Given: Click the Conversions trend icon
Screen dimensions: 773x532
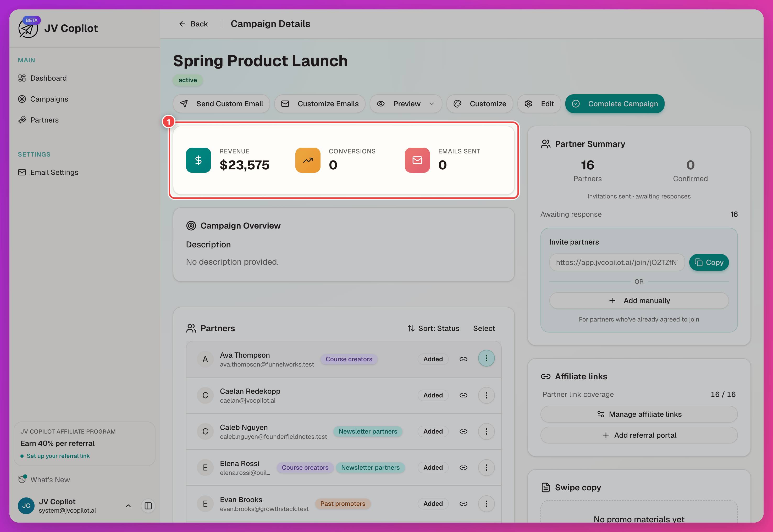Looking at the screenshot, I should [x=308, y=160].
